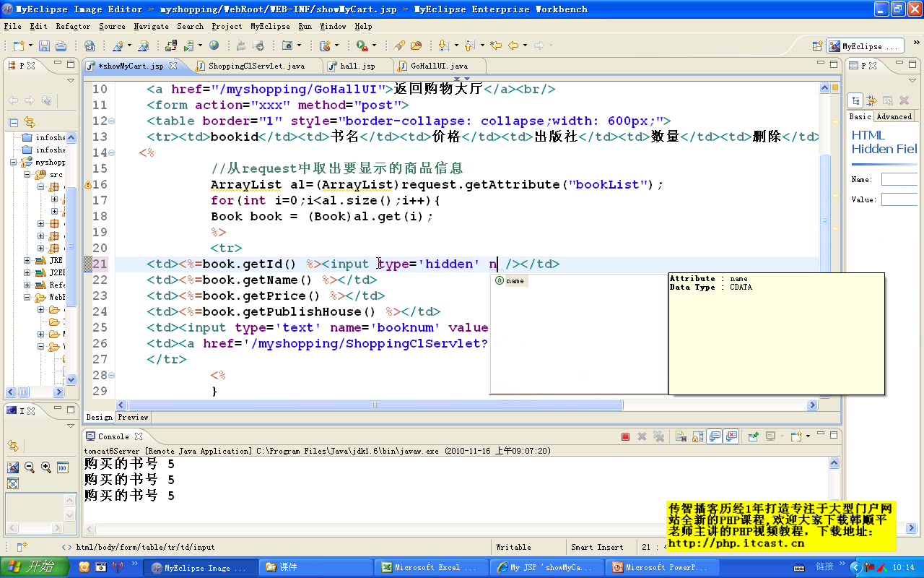The width and height of the screenshot is (924, 578).
Task: Open the Window menu
Action: pos(333,26)
